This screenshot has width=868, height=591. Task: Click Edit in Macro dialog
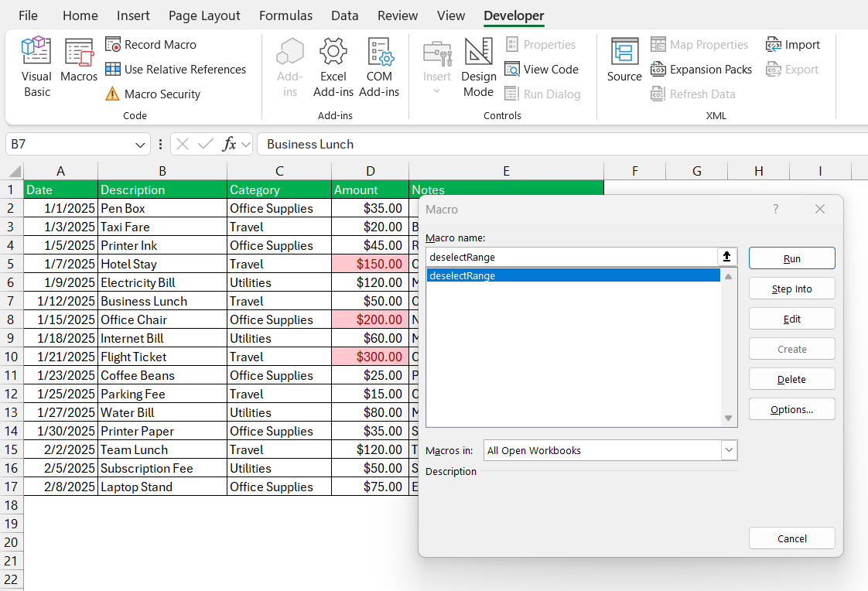pyautogui.click(x=791, y=319)
